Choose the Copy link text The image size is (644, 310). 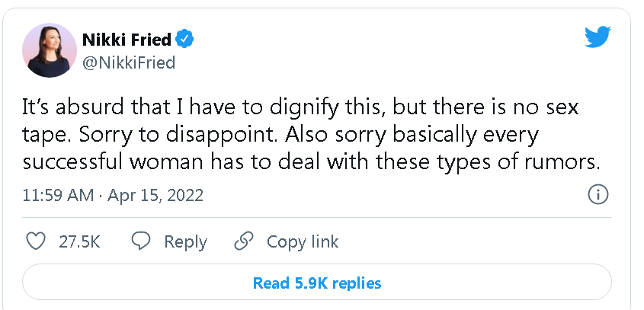click(x=303, y=241)
